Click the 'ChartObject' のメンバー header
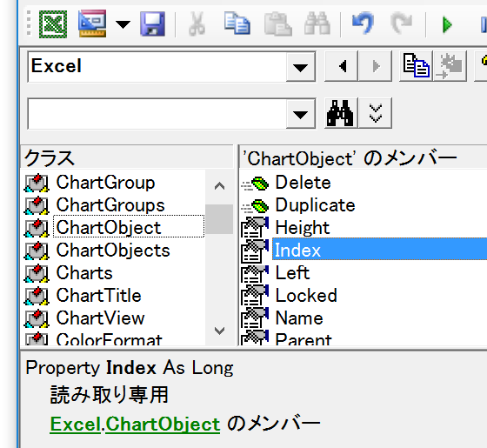 pos(363,157)
